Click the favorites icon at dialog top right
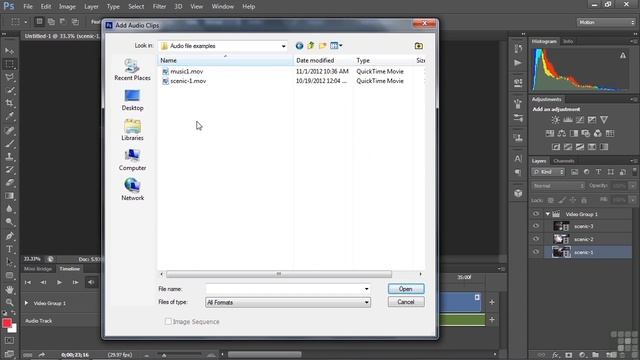This screenshot has height=360, width=640. pyautogui.click(x=418, y=46)
